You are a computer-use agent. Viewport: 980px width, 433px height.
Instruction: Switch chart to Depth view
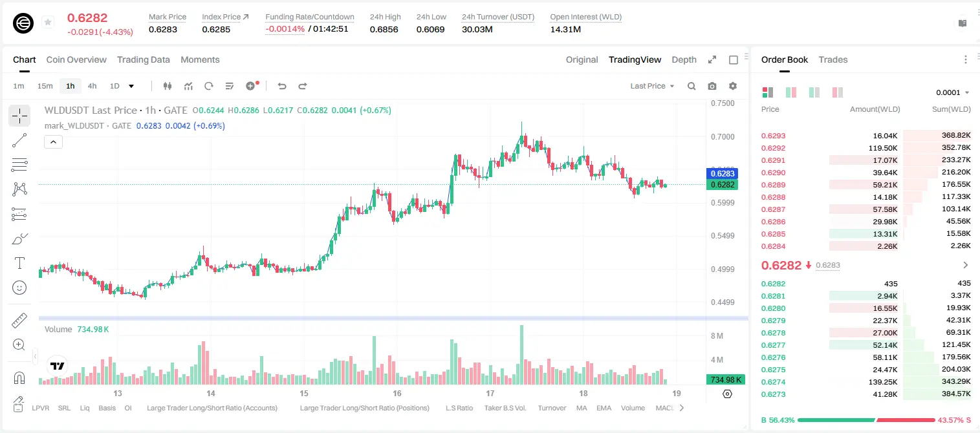tap(684, 59)
